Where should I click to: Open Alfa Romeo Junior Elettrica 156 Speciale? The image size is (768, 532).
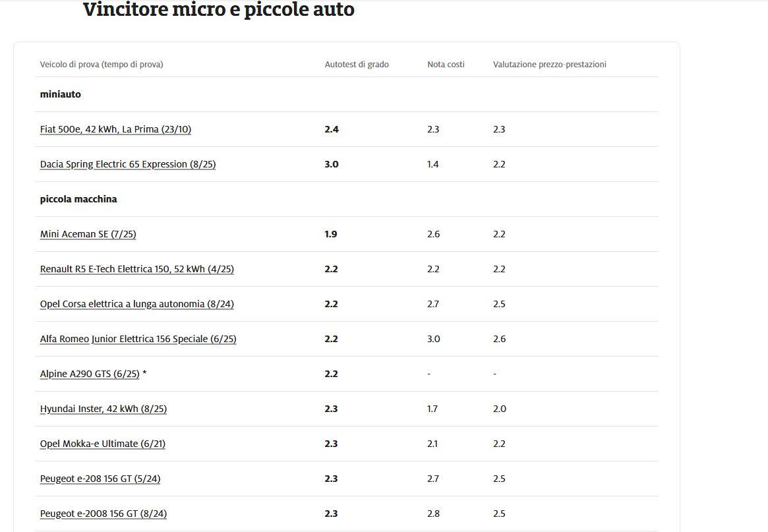point(138,339)
